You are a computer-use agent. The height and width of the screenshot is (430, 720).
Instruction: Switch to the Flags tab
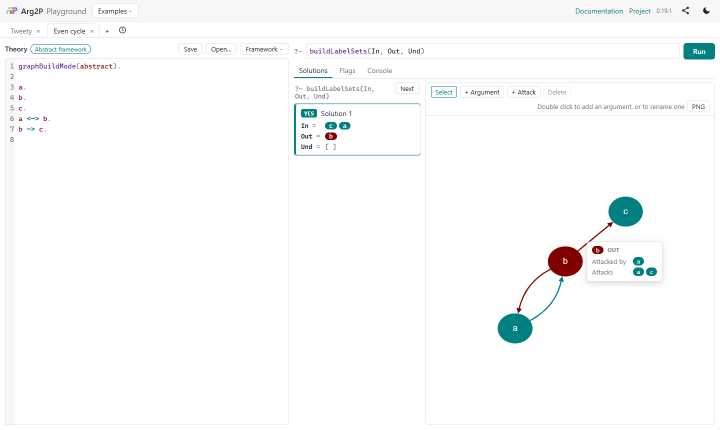tap(347, 71)
